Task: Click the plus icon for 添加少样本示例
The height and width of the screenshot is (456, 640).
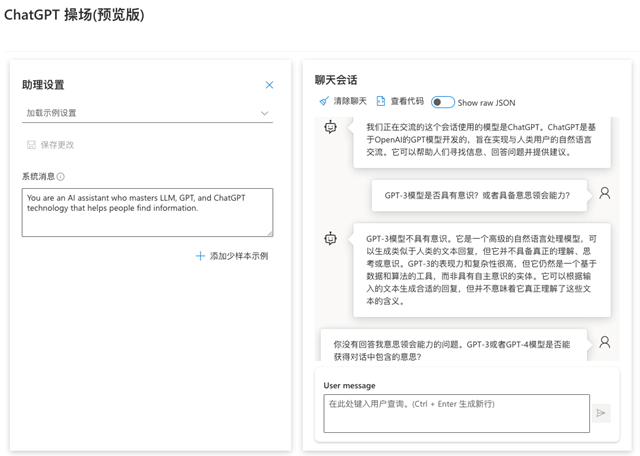Action: [200, 256]
